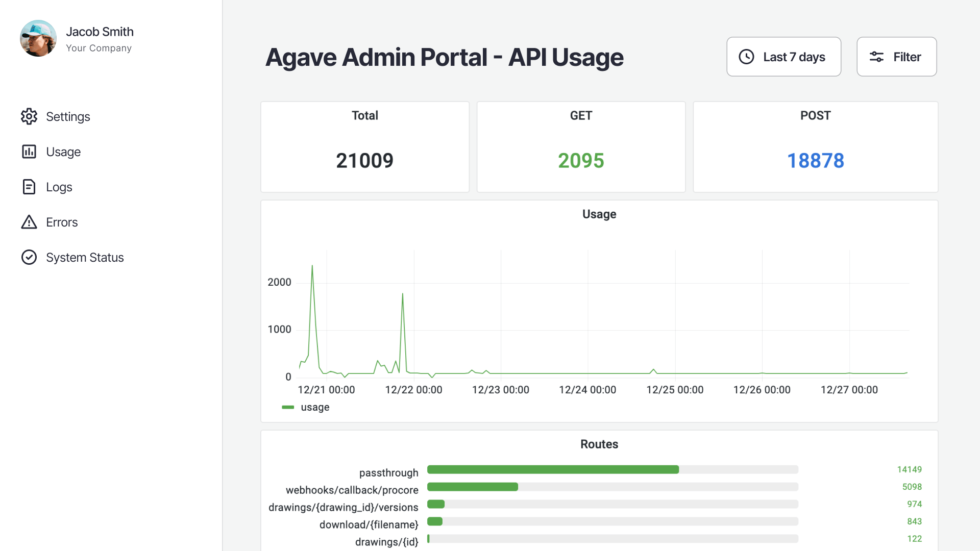Click the Your Company label
This screenshot has height=551, width=980.
pos(99,48)
